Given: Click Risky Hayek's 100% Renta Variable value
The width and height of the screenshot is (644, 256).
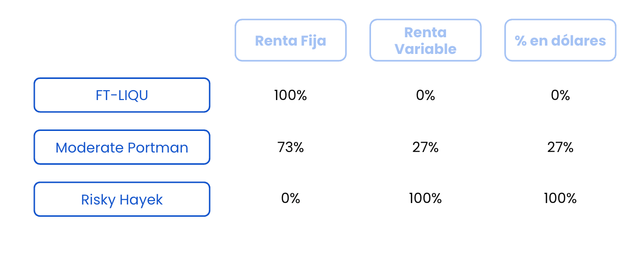Looking at the screenshot, I should [x=425, y=198].
